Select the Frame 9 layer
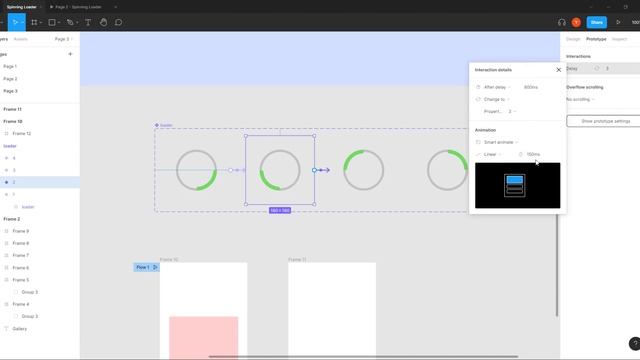This screenshot has width=640, height=360. pos(20,231)
